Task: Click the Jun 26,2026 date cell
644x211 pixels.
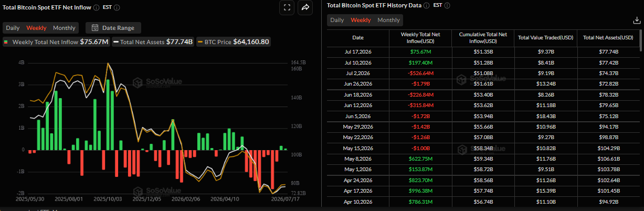Action: click(357, 83)
